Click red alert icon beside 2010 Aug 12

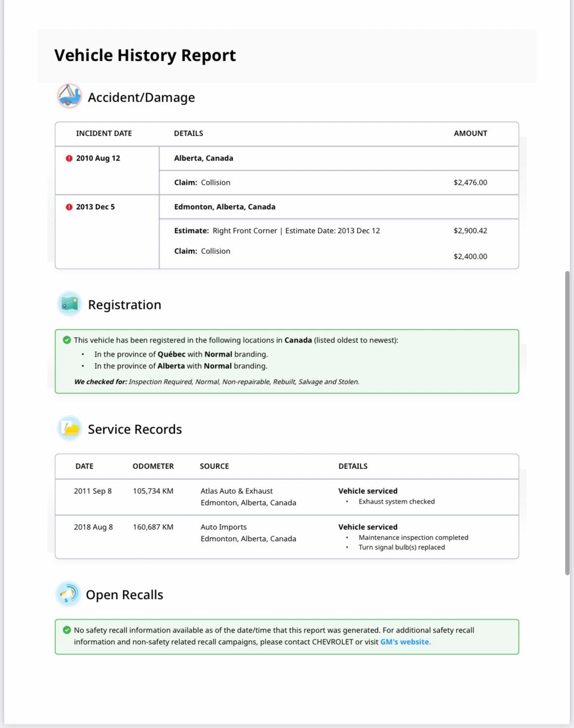point(69,158)
